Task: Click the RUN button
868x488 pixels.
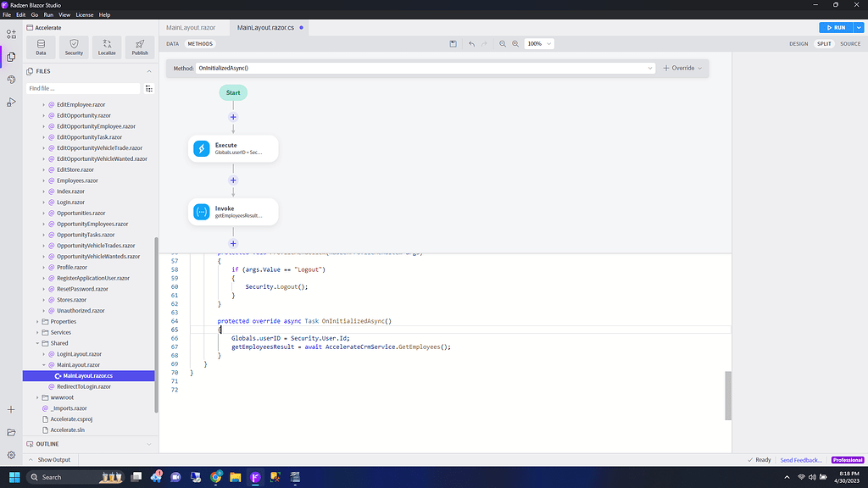Action: pos(836,27)
